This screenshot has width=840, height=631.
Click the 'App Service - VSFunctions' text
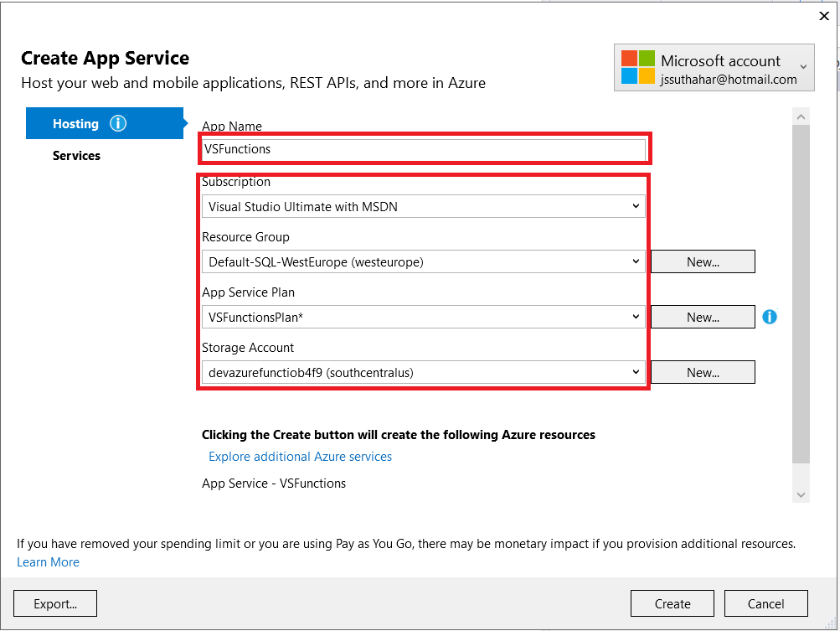[274, 483]
